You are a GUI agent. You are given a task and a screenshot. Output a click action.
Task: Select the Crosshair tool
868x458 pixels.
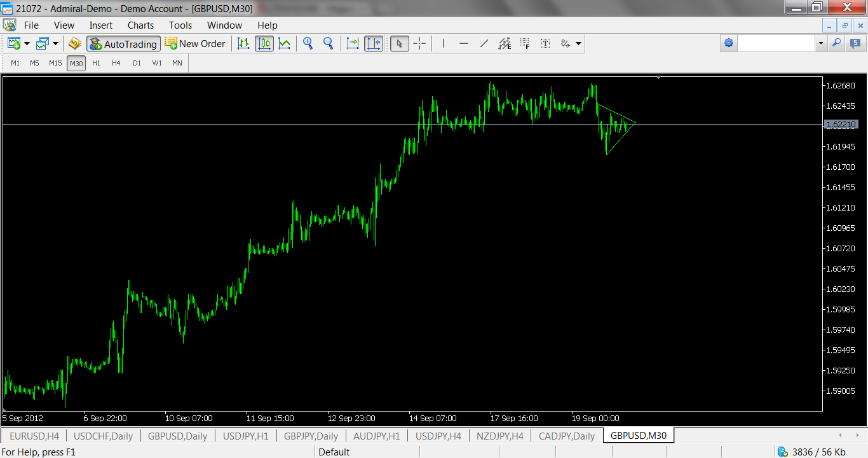coord(419,44)
